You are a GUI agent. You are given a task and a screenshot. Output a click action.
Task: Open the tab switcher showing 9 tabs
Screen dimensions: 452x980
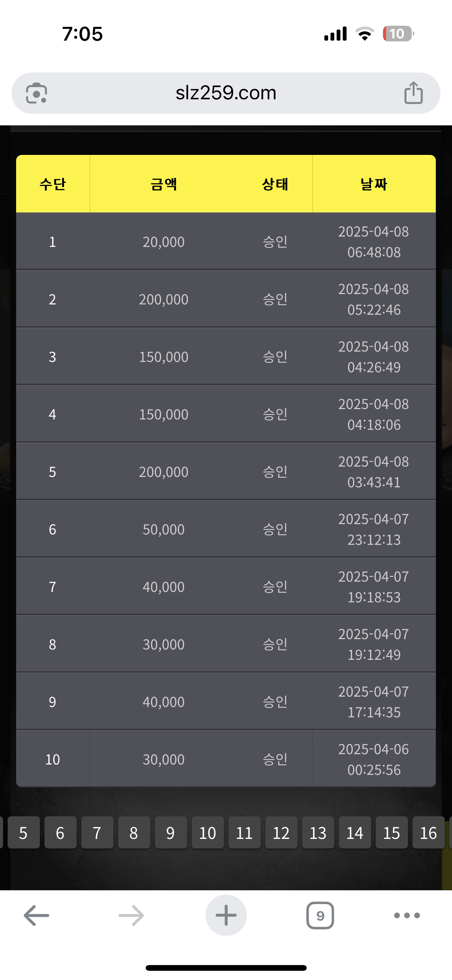click(x=320, y=915)
